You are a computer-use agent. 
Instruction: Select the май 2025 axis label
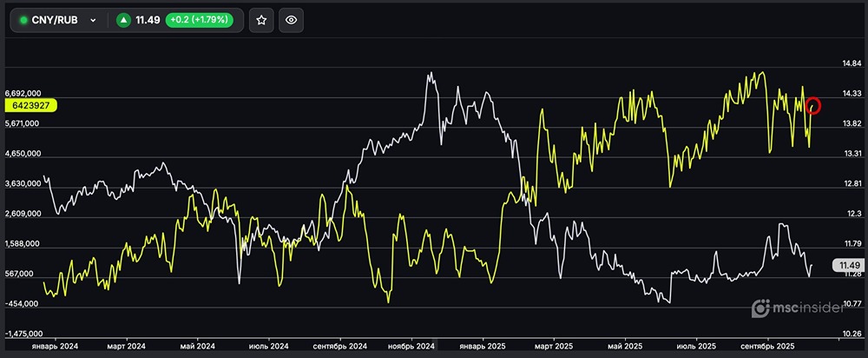click(x=625, y=346)
